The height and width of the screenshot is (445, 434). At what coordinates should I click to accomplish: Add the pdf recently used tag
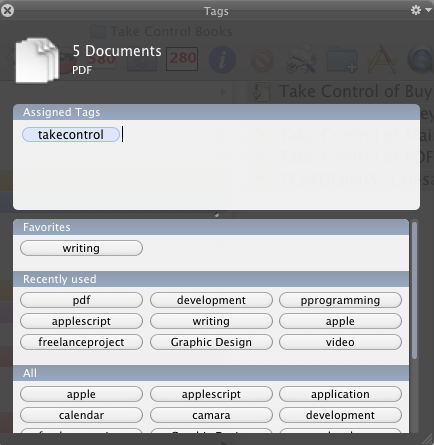81,300
